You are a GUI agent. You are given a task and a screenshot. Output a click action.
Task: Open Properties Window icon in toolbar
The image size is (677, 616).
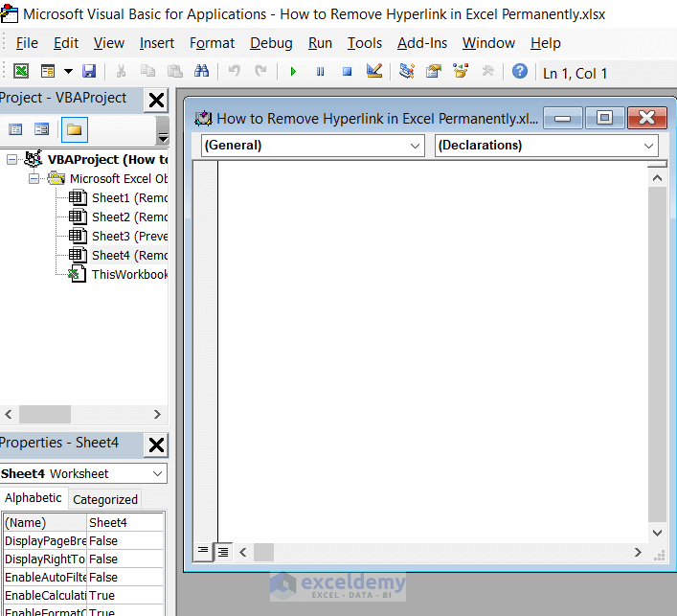434,71
